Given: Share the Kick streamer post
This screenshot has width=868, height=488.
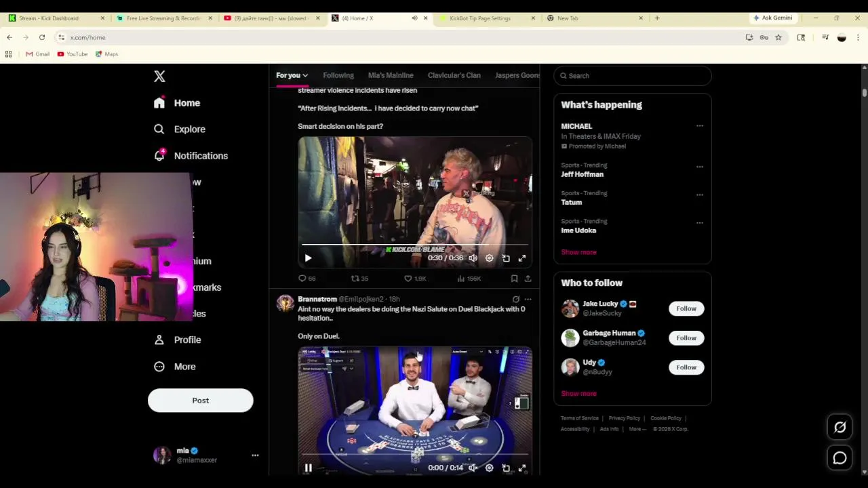Looking at the screenshot, I should (x=528, y=279).
